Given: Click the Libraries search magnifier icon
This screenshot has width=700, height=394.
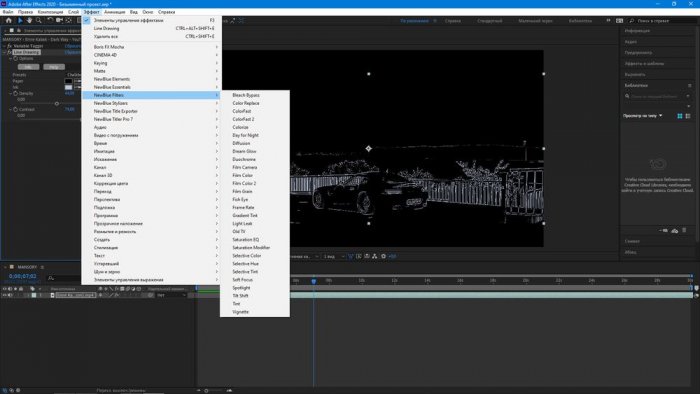Looking at the screenshot, I should [627, 96].
